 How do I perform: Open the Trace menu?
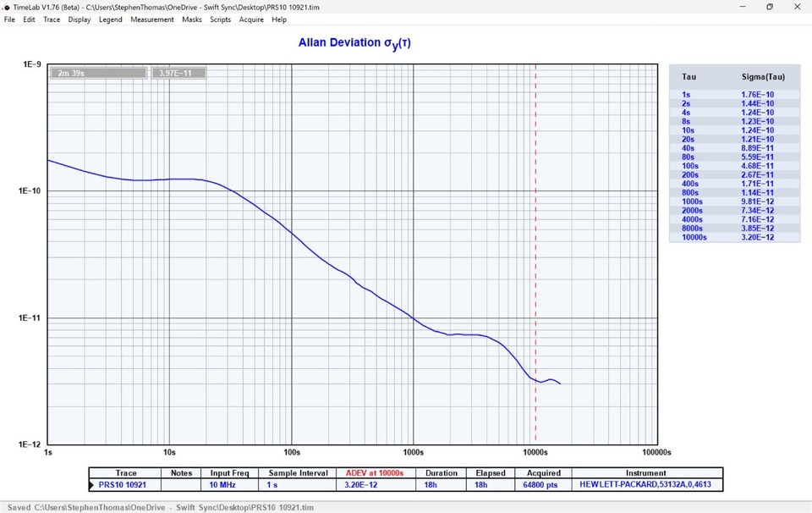(51, 19)
